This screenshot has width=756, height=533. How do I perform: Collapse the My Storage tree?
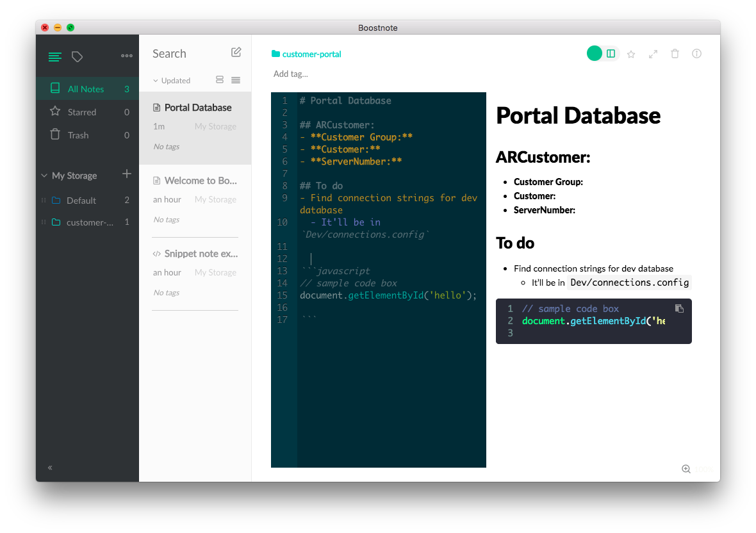click(x=44, y=176)
